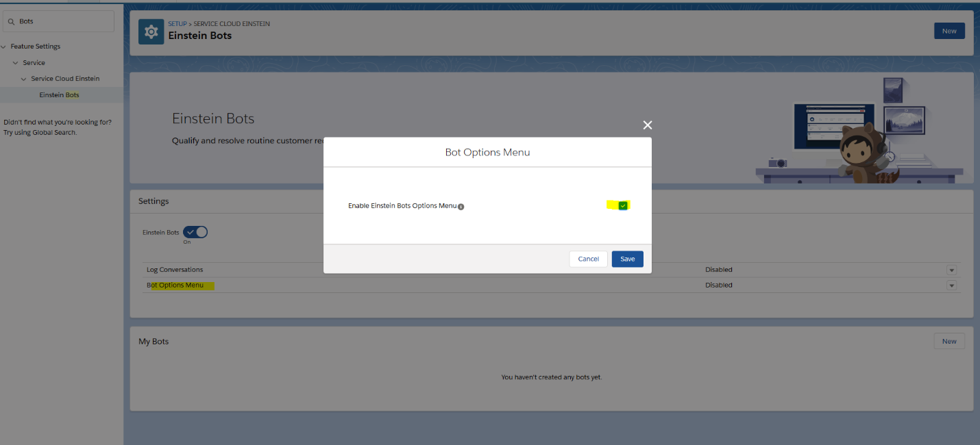
Task: Close the Bot Options Menu dialog with X
Action: (648, 125)
